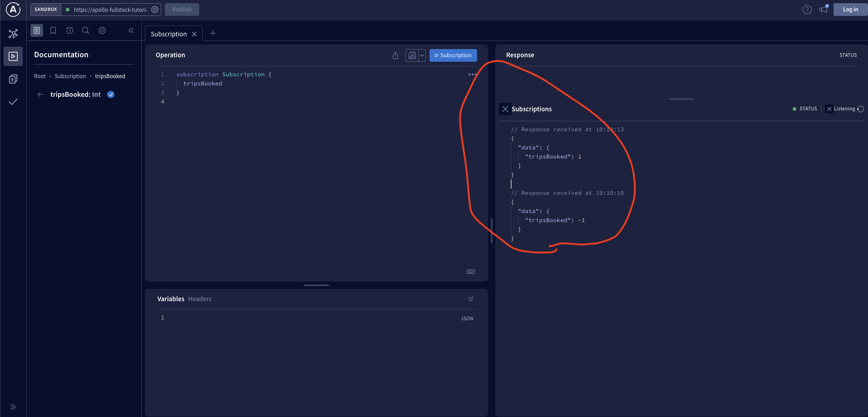Click the resize handle above Variables panel
Image resolution: width=868 pixels, height=417 pixels.
pyautogui.click(x=316, y=285)
